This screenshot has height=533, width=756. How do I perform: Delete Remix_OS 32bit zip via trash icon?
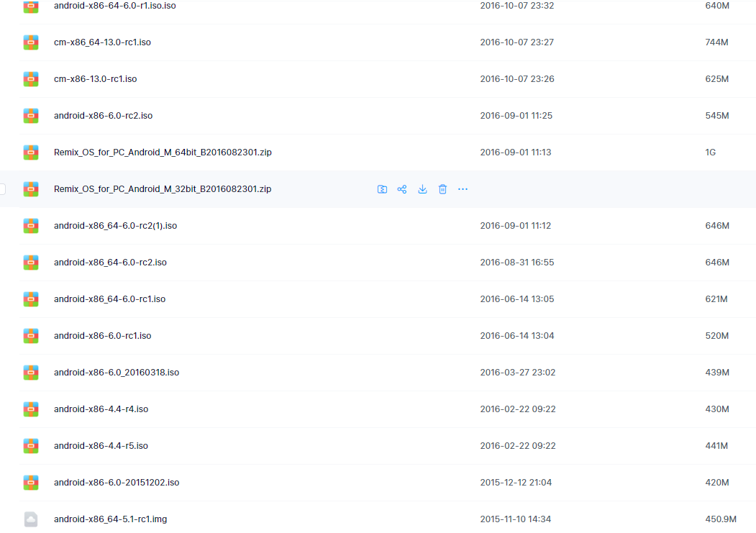click(442, 189)
